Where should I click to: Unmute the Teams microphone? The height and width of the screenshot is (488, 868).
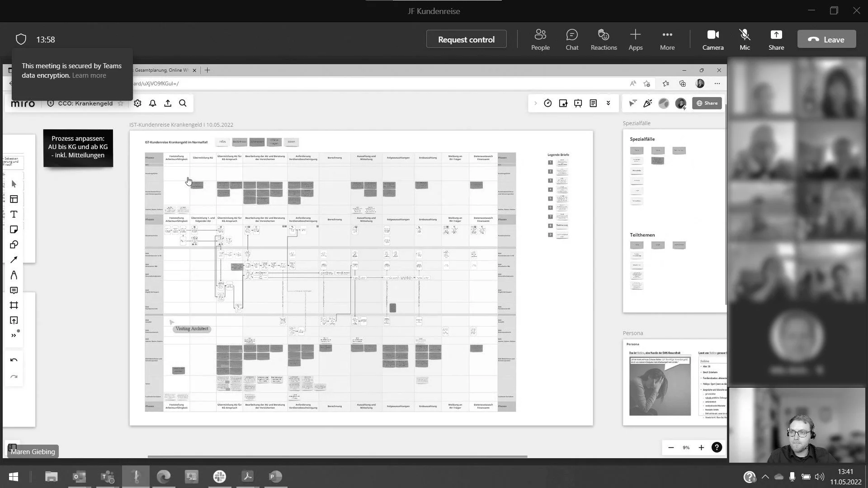(x=745, y=39)
